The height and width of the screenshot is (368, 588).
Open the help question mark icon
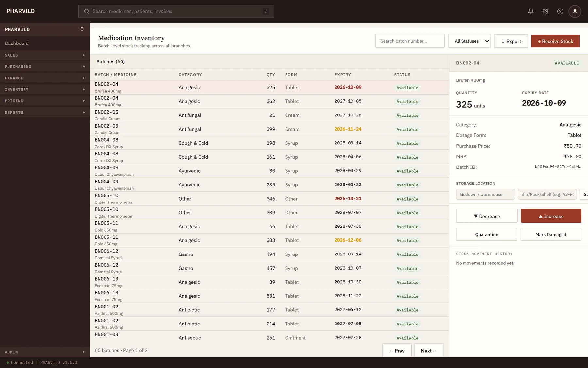click(560, 11)
